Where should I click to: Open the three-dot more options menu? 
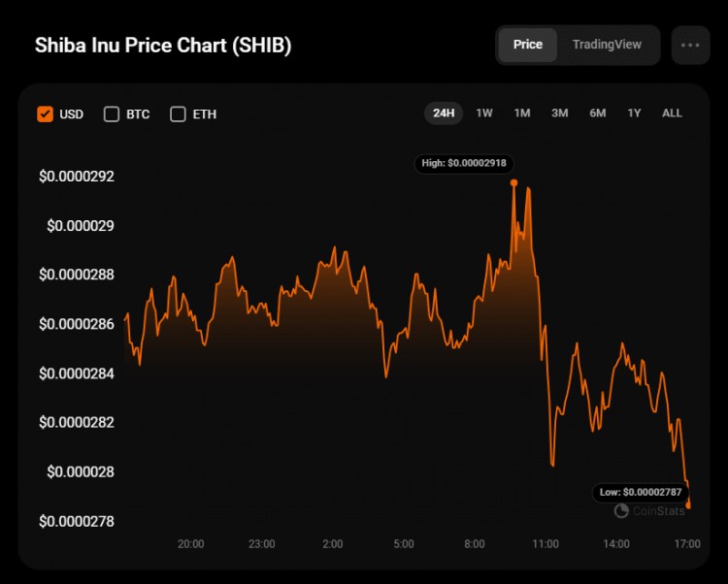pos(690,45)
